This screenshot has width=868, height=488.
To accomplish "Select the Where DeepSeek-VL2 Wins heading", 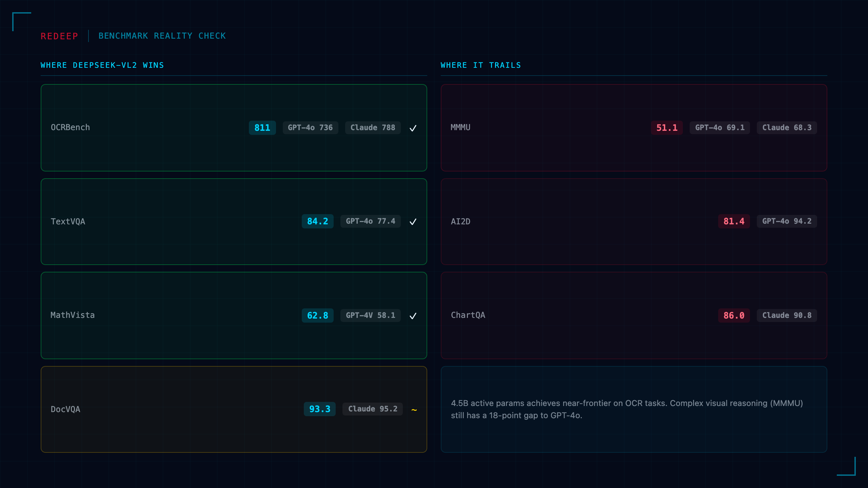I will tap(102, 65).
